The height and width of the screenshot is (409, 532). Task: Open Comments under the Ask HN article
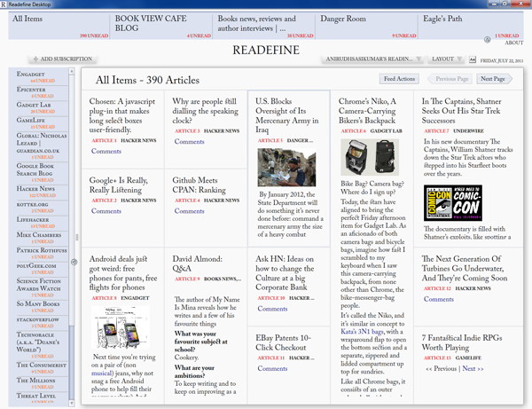point(272,309)
